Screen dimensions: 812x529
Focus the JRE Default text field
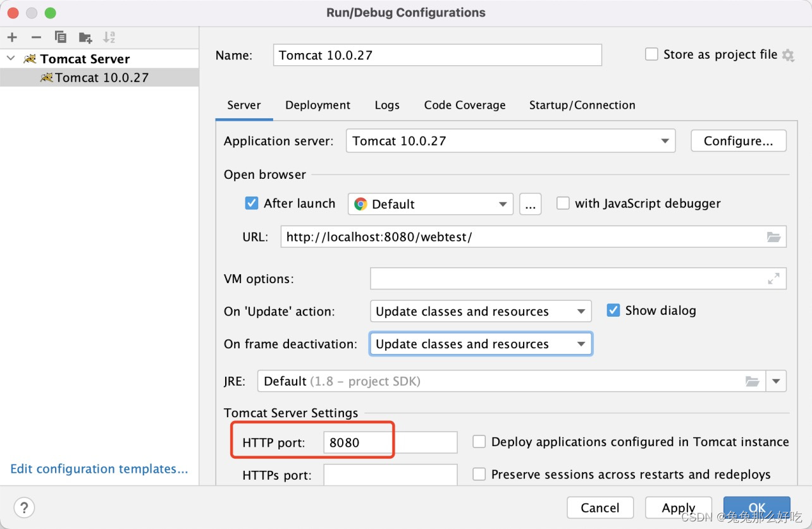(x=511, y=381)
